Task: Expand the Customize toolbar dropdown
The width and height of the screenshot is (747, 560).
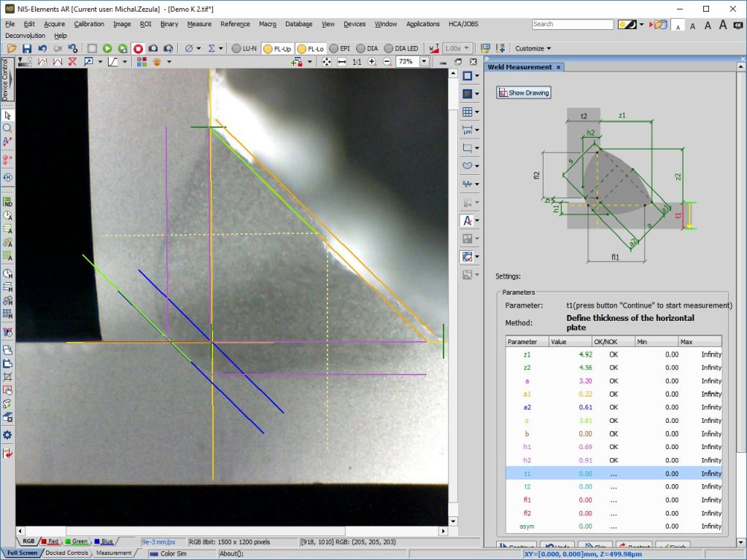Action: tap(533, 49)
